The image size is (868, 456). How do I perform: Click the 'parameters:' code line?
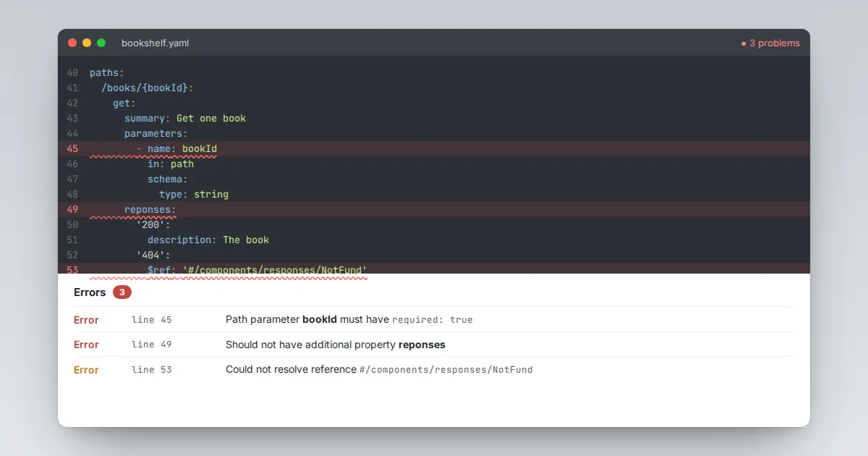156,134
